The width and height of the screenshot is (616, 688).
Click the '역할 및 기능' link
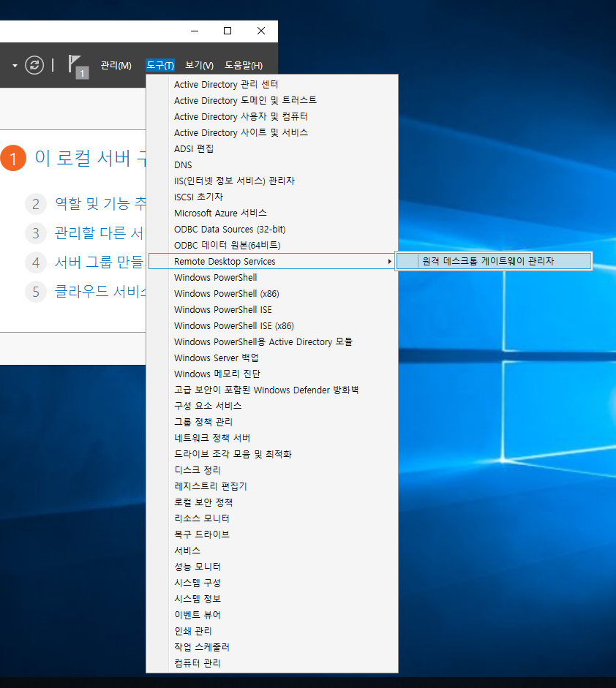coord(100,203)
